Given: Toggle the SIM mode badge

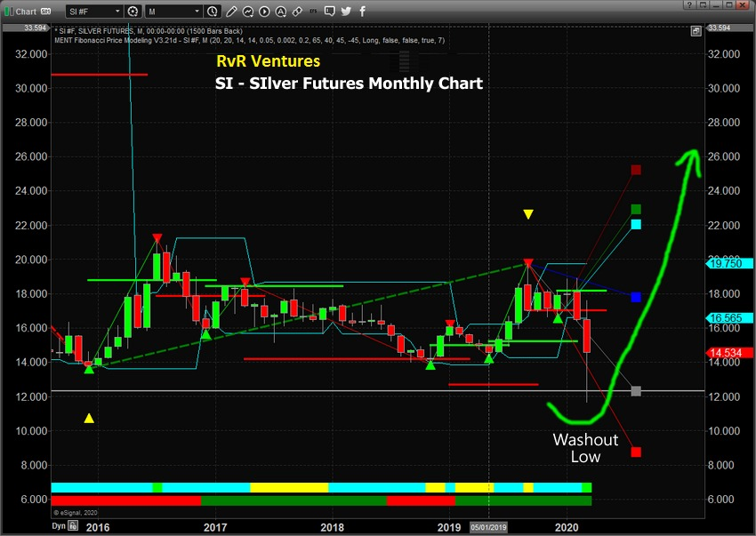Looking at the screenshot, I should 46,12.
